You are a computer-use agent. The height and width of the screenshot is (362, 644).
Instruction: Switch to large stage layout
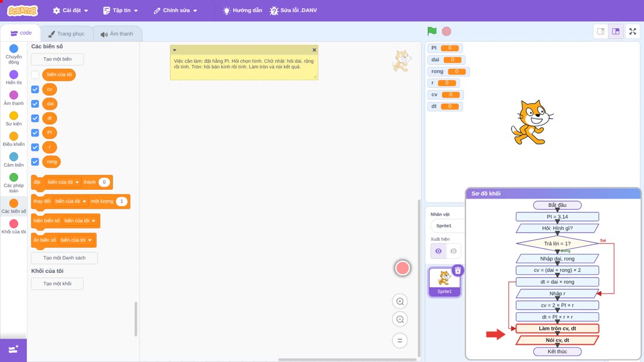(x=616, y=31)
